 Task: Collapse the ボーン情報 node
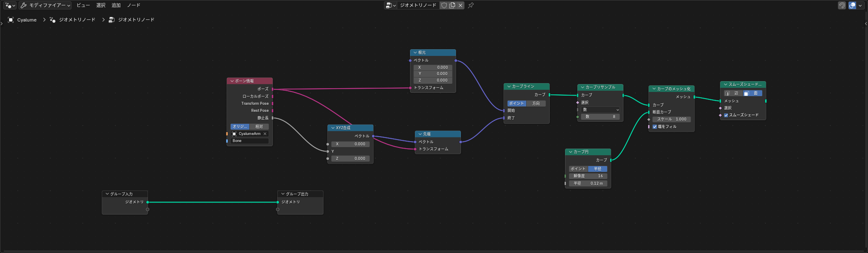pyautogui.click(x=232, y=81)
